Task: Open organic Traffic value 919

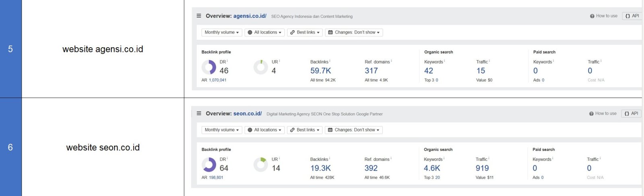Action: click(482, 169)
